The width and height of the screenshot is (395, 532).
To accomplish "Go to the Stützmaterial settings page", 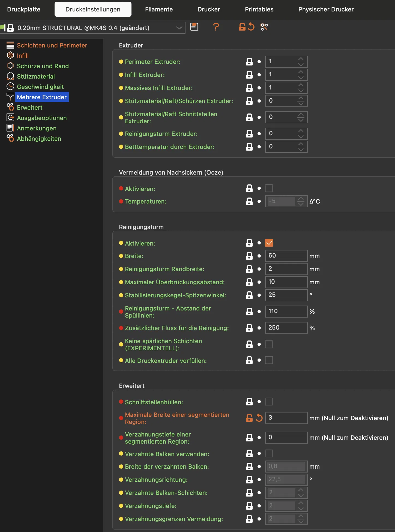I will [36, 76].
